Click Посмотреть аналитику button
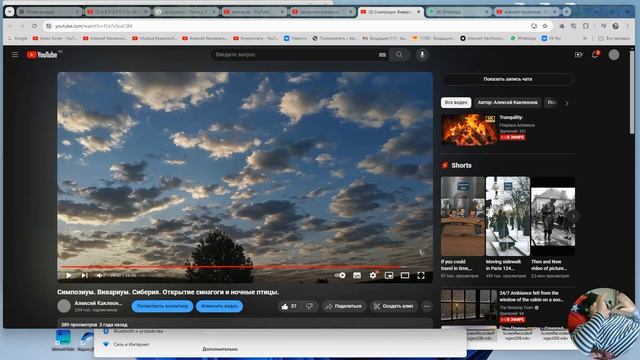Image resolution: width=640 pixels, height=360 pixels. tap(162, 306)
